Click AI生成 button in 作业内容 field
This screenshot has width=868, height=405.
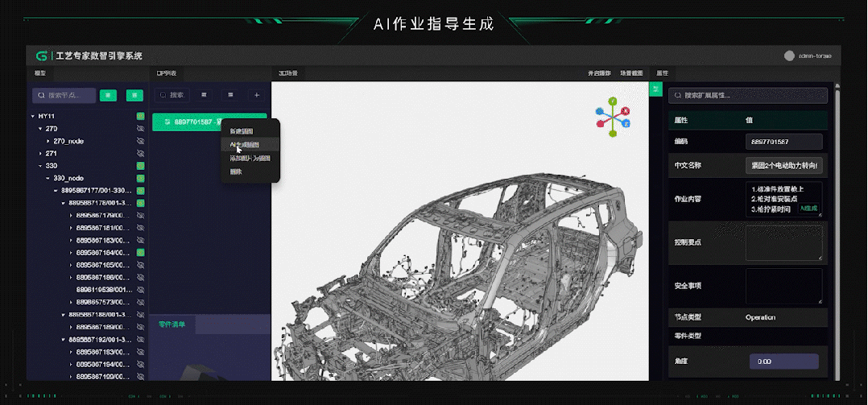coord(808,209)
